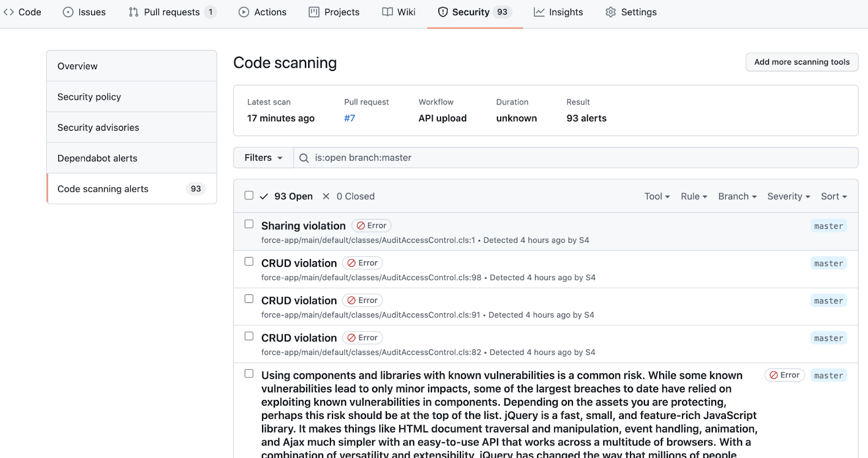Click master label on Sharing violation row
Image resolution: width=868 pixels, height=458 pixels.
[x=828, y=226]
